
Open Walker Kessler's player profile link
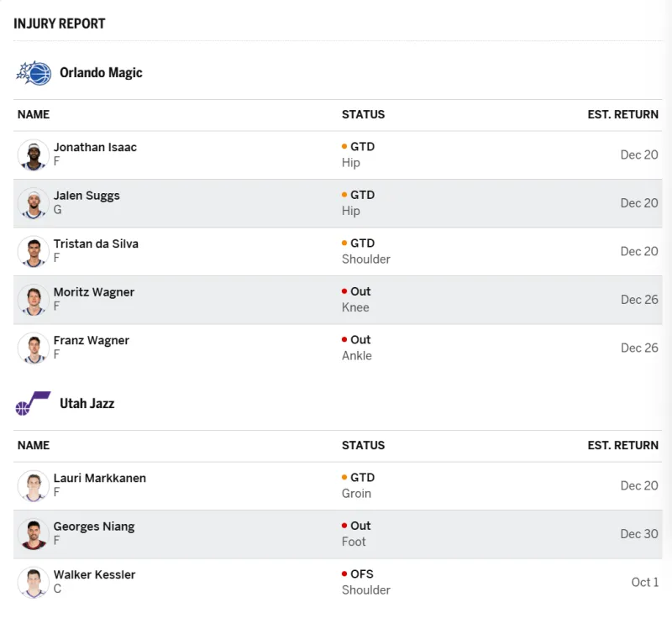[94, 574]
